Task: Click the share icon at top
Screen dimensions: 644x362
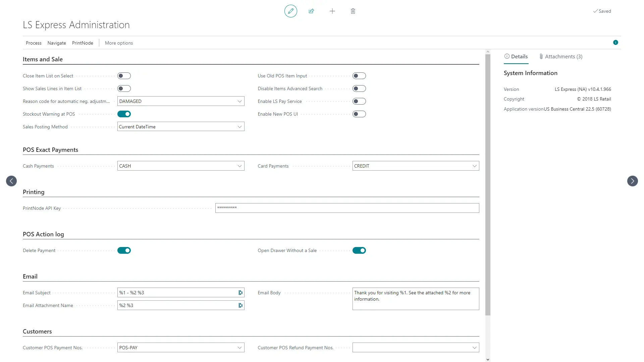Action: point(311,11)
